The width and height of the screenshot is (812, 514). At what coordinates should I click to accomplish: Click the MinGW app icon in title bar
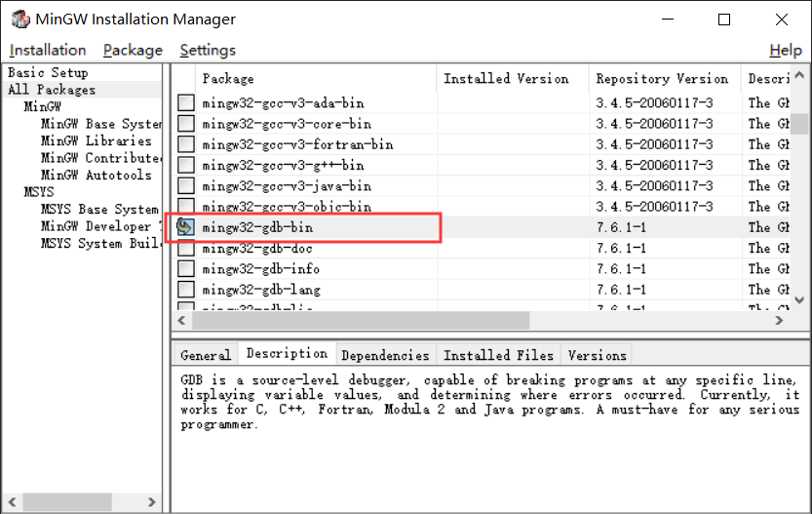click(20, 20)
